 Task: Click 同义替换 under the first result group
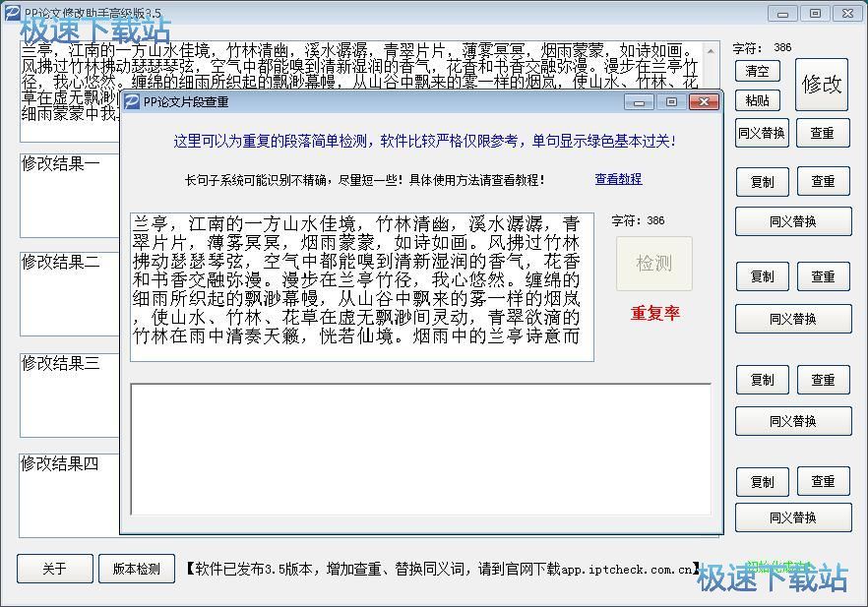[793, 220]
